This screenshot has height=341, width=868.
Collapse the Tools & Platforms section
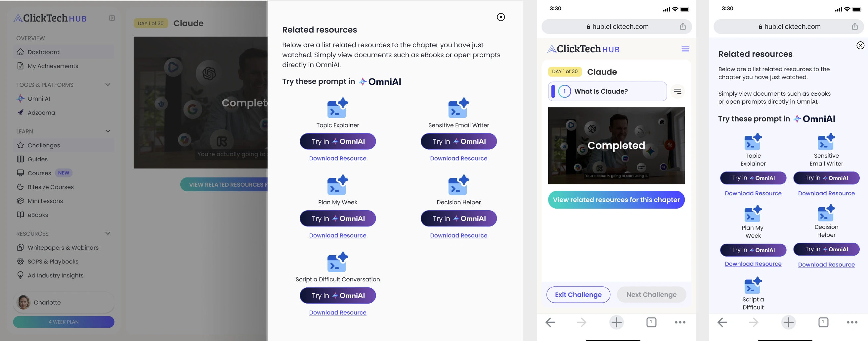108,85
